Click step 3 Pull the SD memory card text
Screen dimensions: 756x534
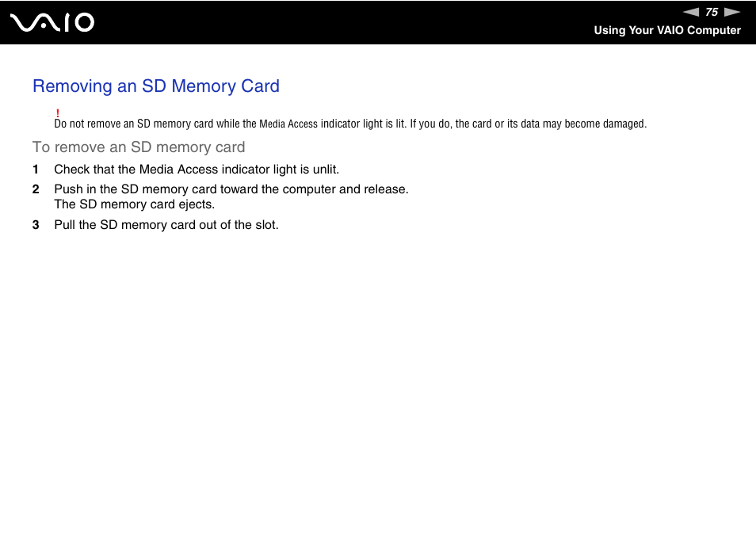166,225
